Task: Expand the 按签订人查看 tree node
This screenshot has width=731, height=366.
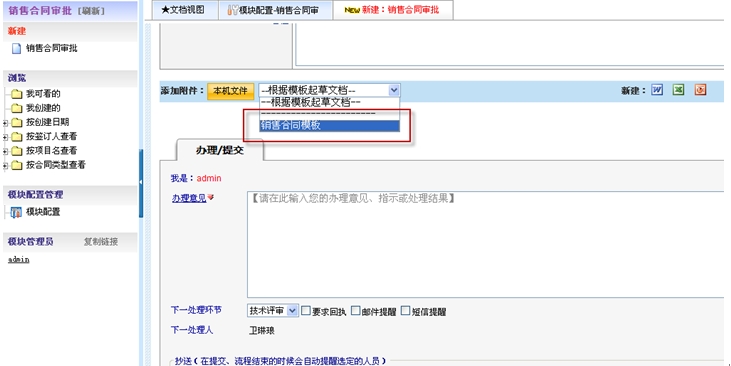Action: (5, 137)
